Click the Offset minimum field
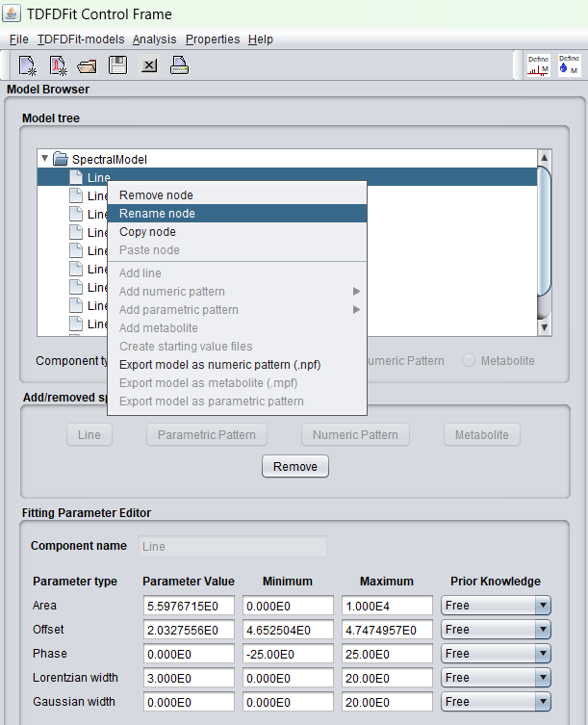The height and width of the screenshot is (725, 588). pyautogui.click(x=288, y=630)
